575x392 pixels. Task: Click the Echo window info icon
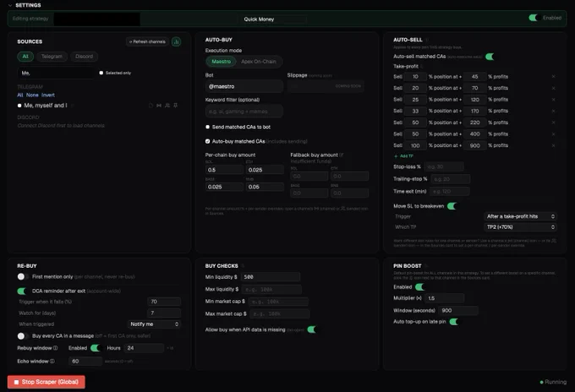(52, 362)
